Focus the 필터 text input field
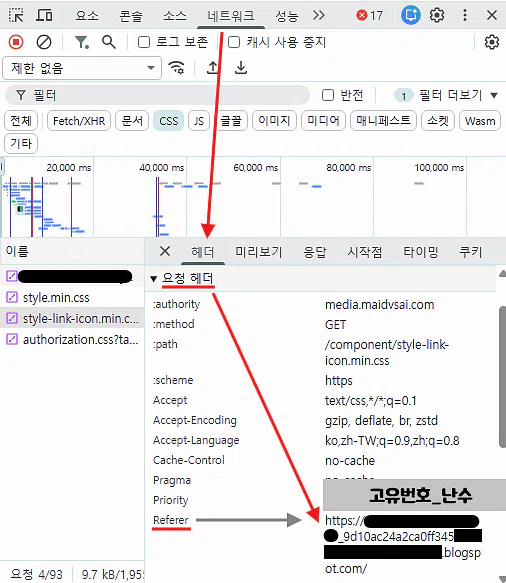This screenshot has height=583, width=506. click(158, 96)
